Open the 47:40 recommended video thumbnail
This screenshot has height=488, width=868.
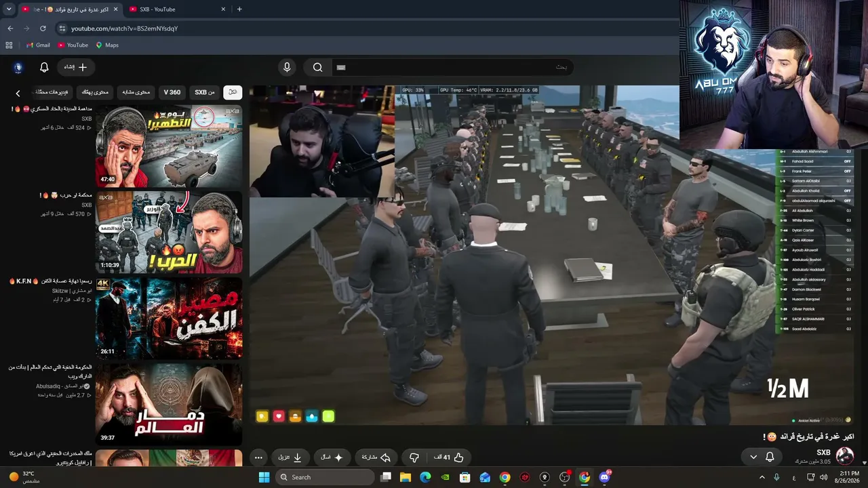[x=169, y=146]
